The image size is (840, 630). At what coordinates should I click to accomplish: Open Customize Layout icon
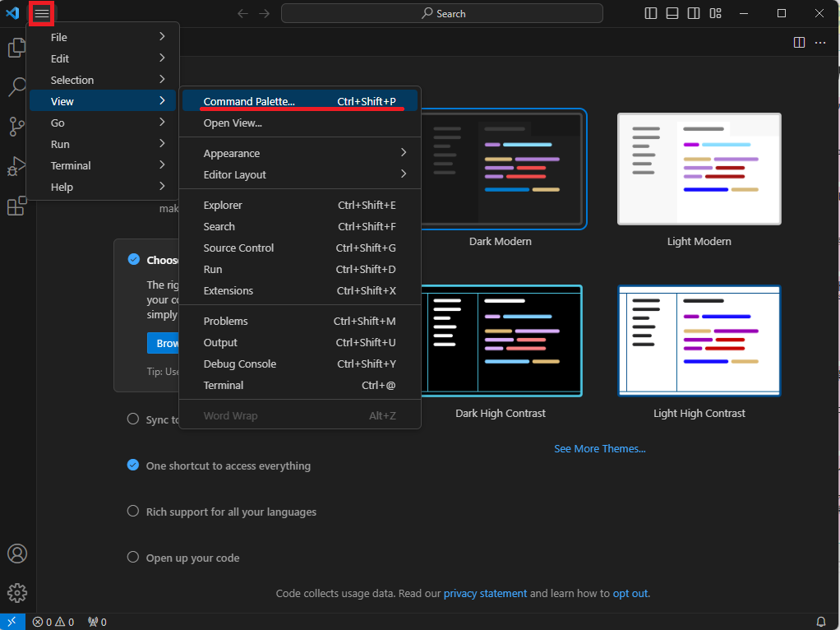715,13
